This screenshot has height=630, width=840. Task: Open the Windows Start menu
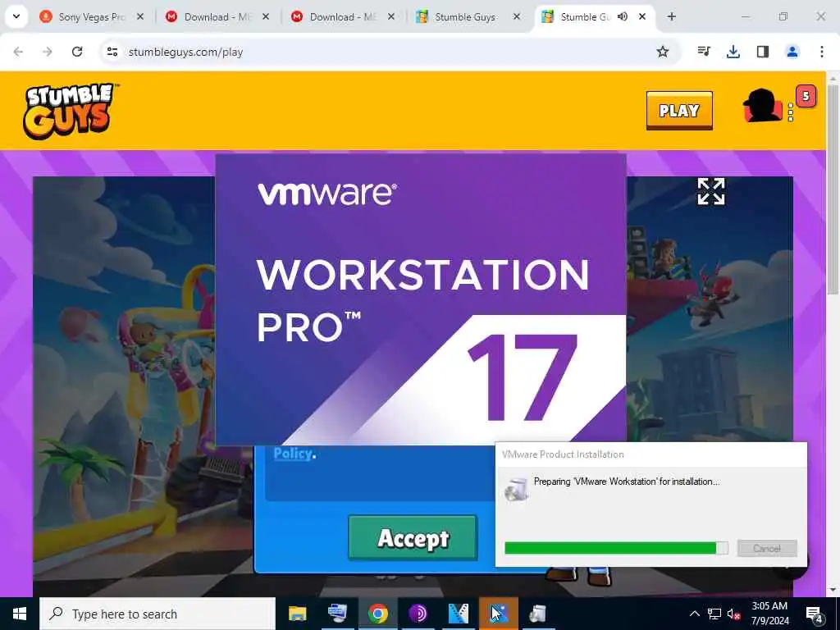[x=20, y=614]
